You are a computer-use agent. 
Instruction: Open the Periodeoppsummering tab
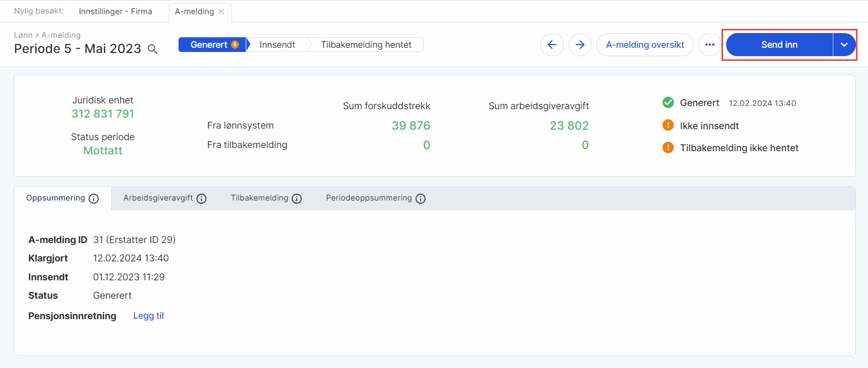pos(369,198)
